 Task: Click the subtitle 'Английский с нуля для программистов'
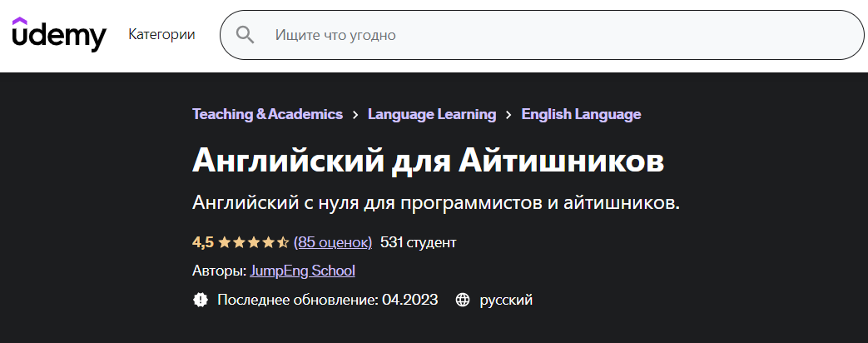(x=367, y=203)
